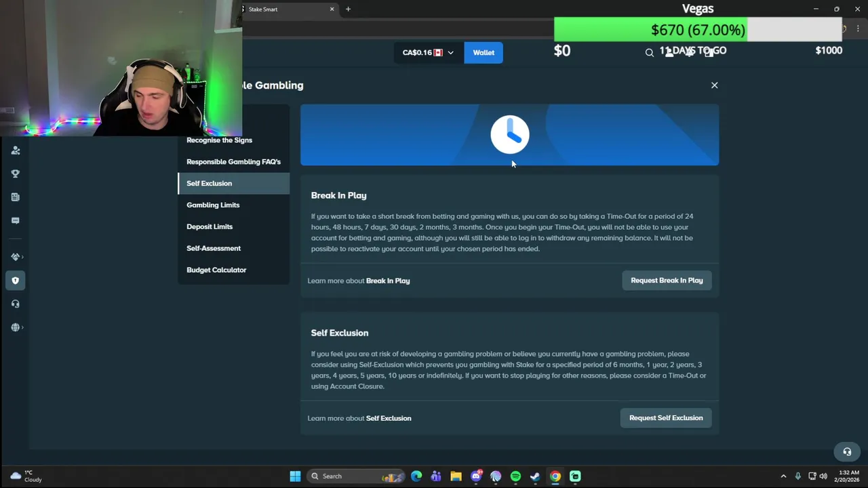Open the clock showing 1:32 AM
This screenshot has width=868, height=488.
[x=848, y=476]
